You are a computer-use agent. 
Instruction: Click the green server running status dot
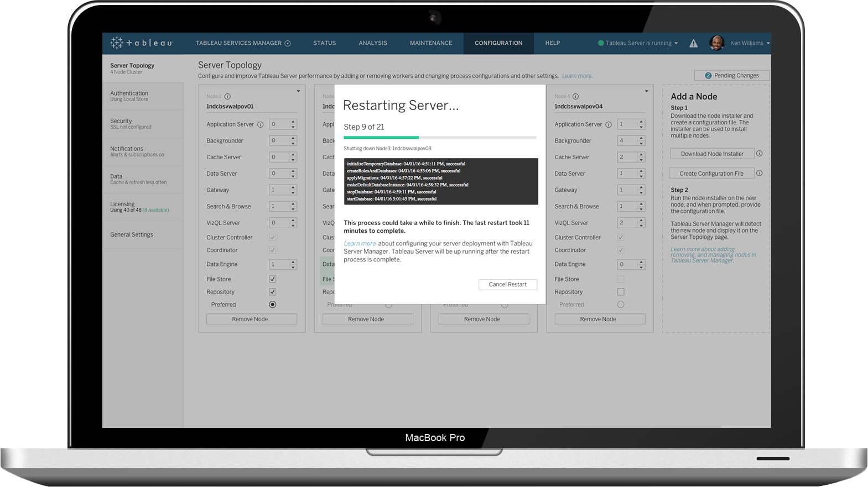601,43
